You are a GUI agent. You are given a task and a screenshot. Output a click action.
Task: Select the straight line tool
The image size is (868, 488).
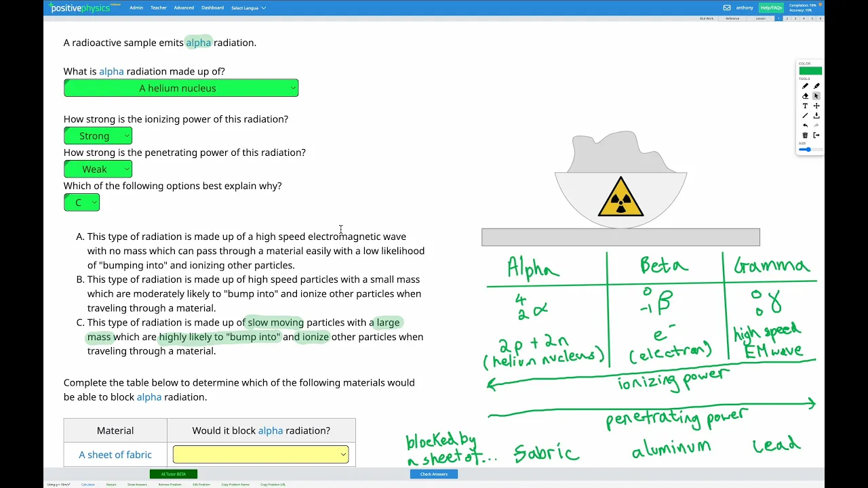(x=805, y=116)
